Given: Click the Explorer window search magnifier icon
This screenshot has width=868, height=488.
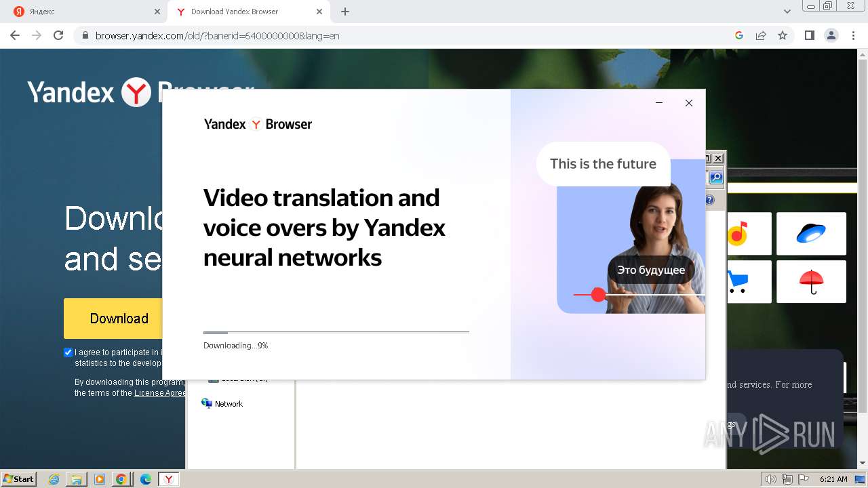Looking at the screenshot, I should [x=716, y=178].
